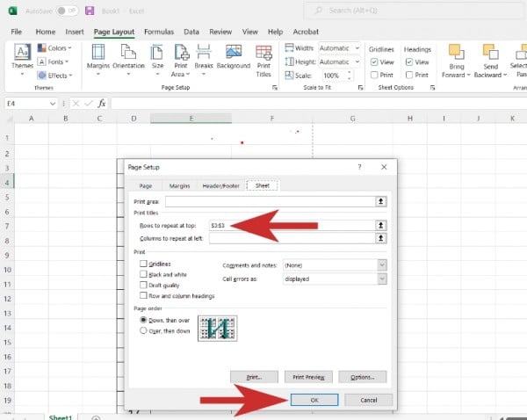Expand the Name Box dropdown
This screenshot has height=420, width=527.
[53, 104]
